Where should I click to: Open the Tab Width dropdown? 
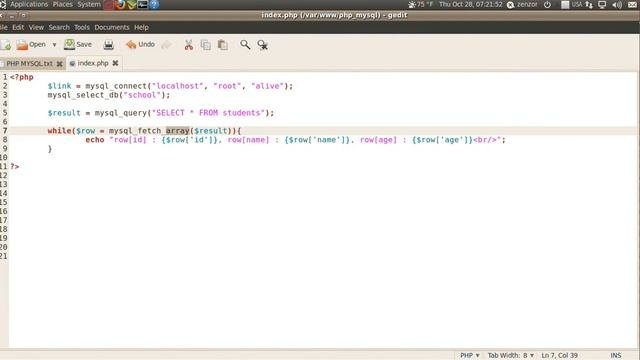pyautogui.click(x=511, y=356)
